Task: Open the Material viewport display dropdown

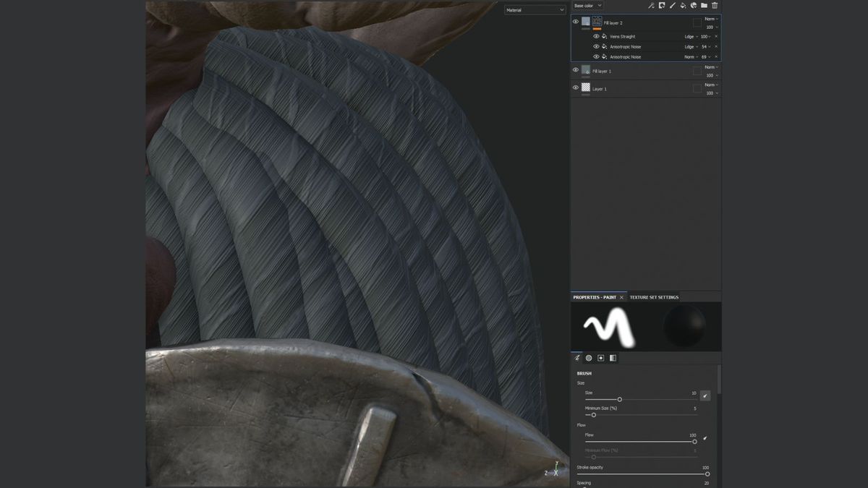Action: coord(535,9)
